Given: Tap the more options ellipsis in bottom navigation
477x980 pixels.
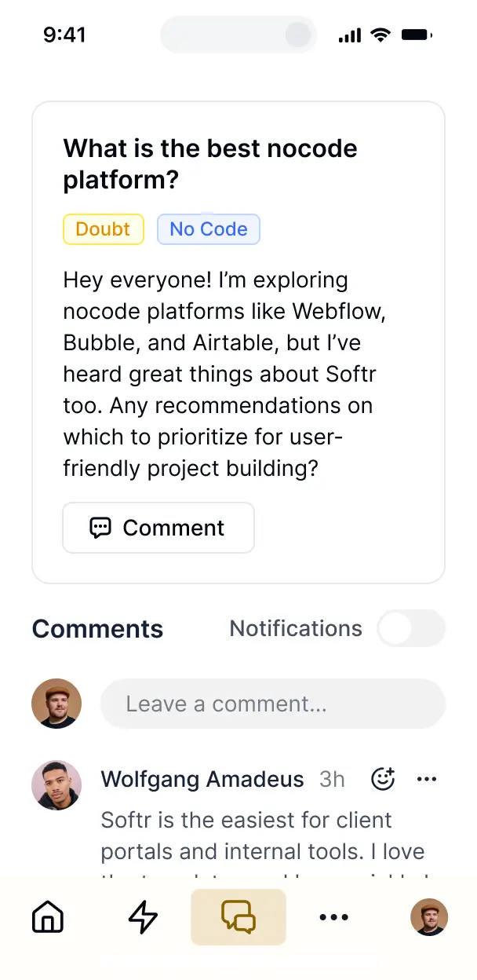Looking at the screenshot, I should (333, 917).
